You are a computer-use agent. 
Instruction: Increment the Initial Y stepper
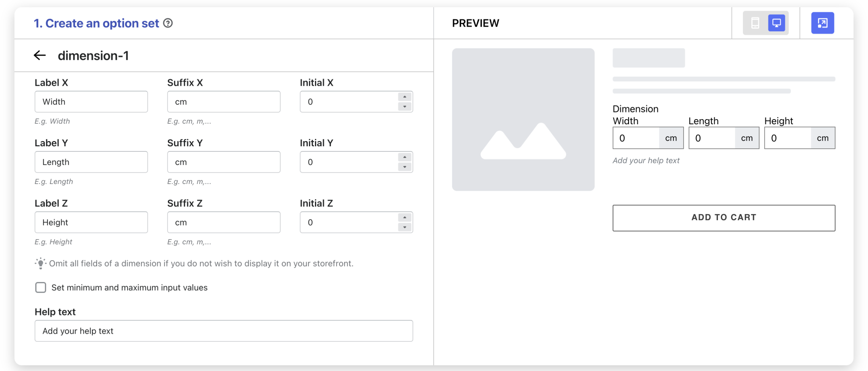(x=405, y=157)
